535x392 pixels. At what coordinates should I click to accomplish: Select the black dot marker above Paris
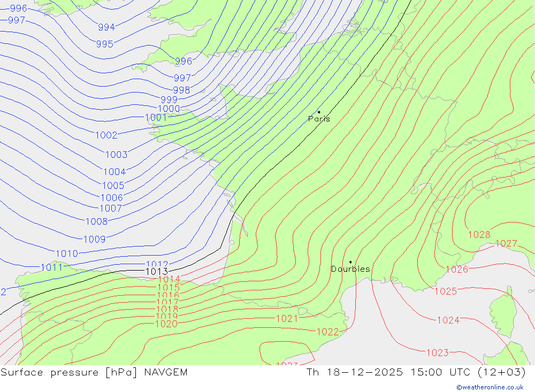319,112
